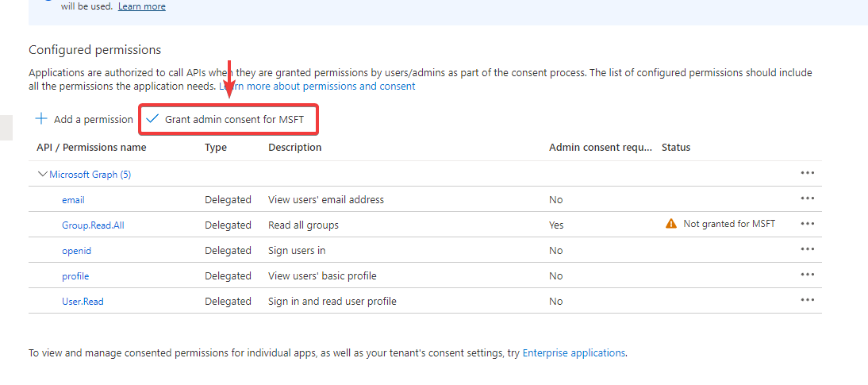The width and height of the screenshot is (868, 385).
Task: Sort by API / Permissions name column header
Action: 91,148
